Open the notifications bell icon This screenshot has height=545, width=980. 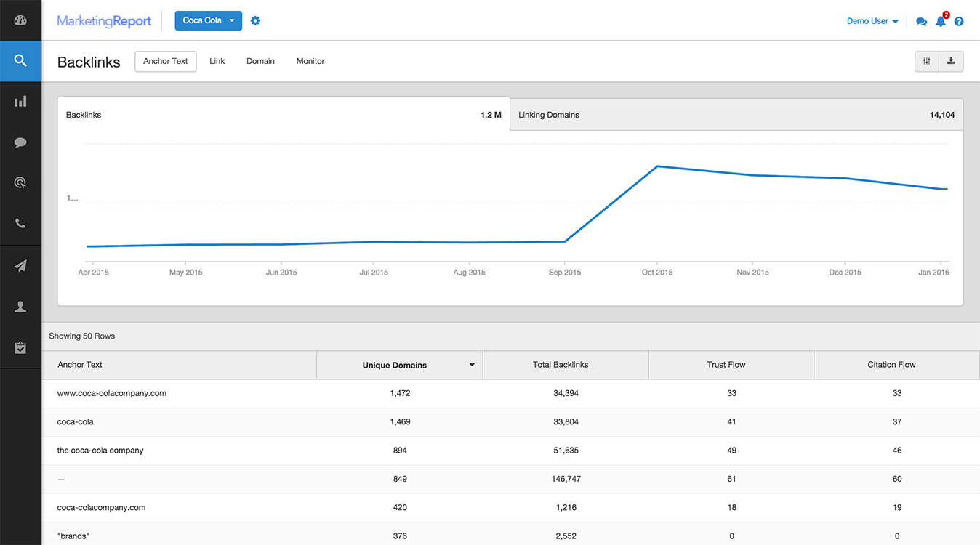pos(941,20)
